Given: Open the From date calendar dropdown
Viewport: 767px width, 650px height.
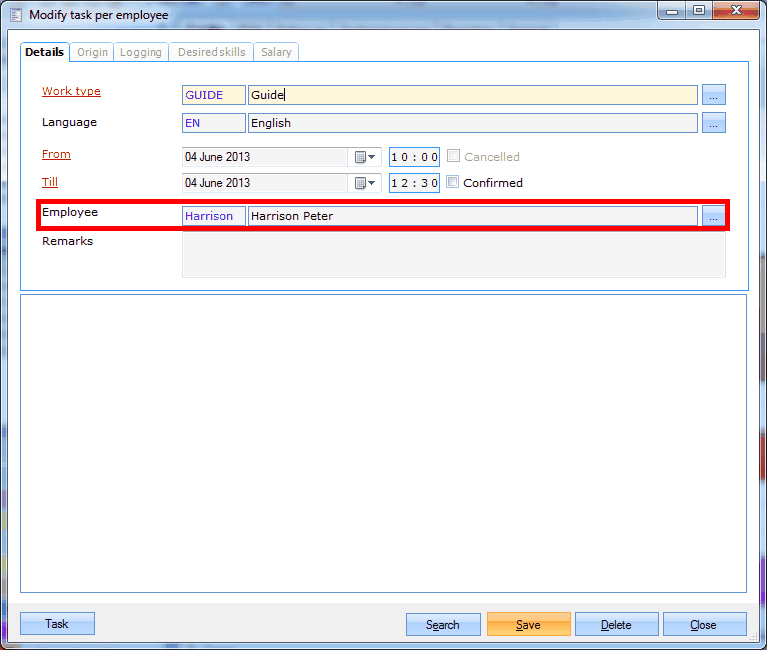Looking at the screenshot, I should 365,157.
